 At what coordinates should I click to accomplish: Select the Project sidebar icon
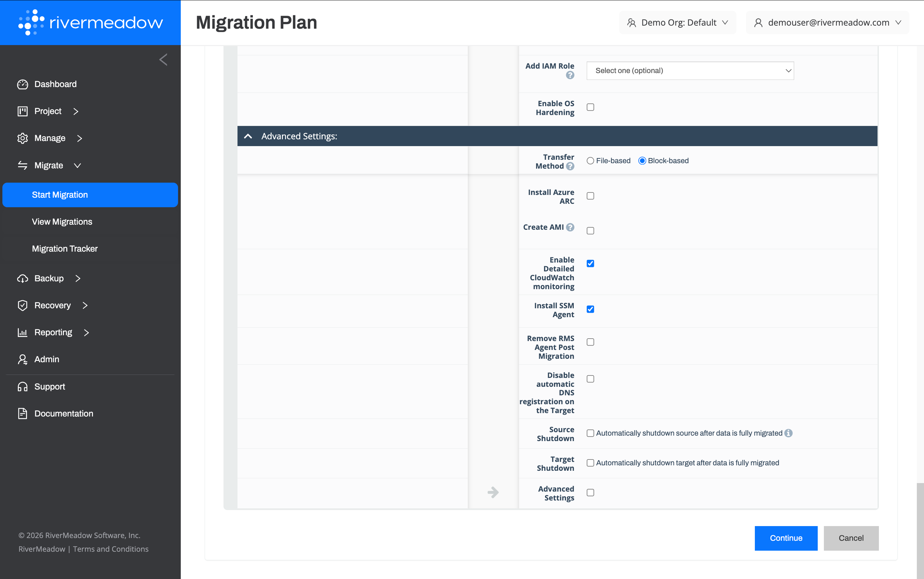point(23,111)
